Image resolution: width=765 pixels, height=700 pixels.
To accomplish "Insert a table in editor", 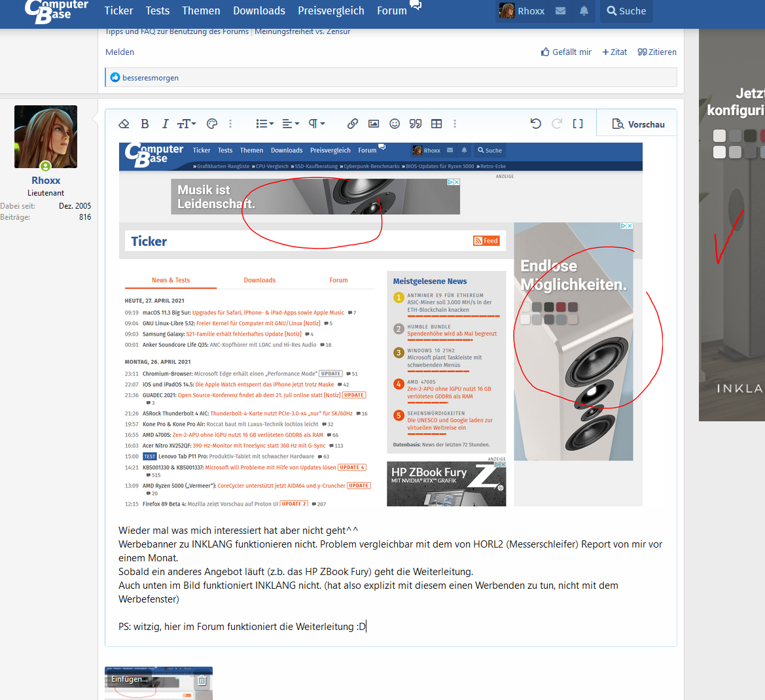I will [x=436, y=124].
